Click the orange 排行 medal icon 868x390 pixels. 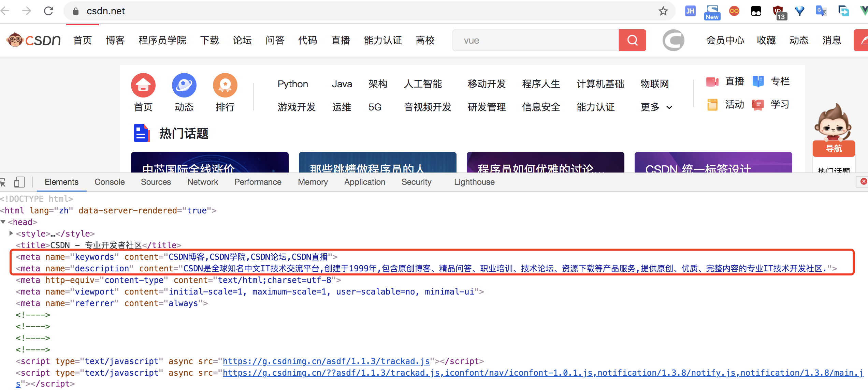[225, 85]
